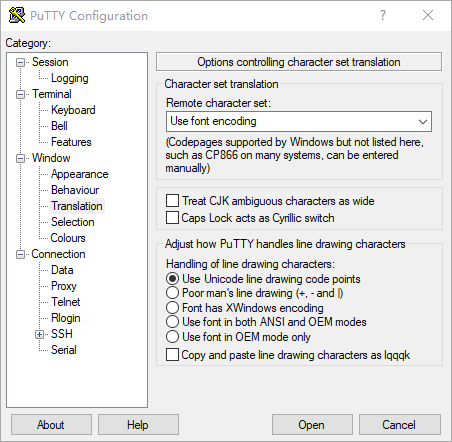Image resolution: width=452 pixels, height=442 pixels.
Task: Click the Cancel button
Action: (399, 425)
